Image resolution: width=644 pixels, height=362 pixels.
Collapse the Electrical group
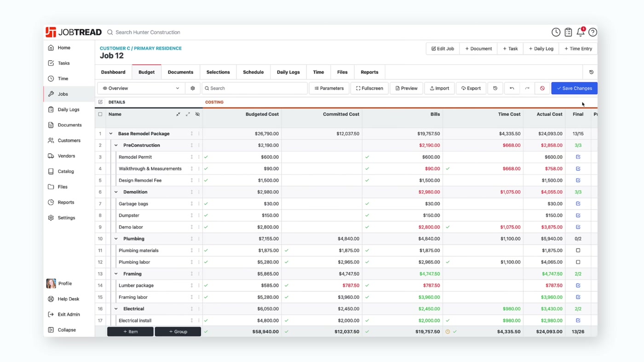point(116,309)
